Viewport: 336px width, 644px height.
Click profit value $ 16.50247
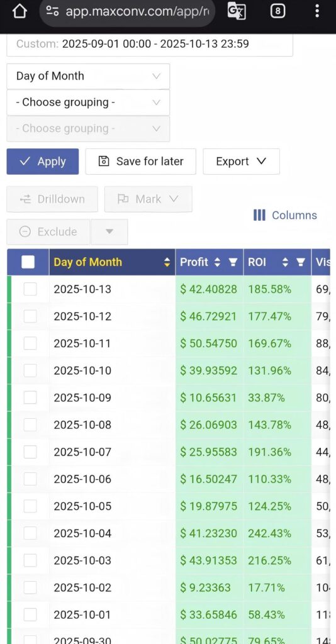pos(209,479)
